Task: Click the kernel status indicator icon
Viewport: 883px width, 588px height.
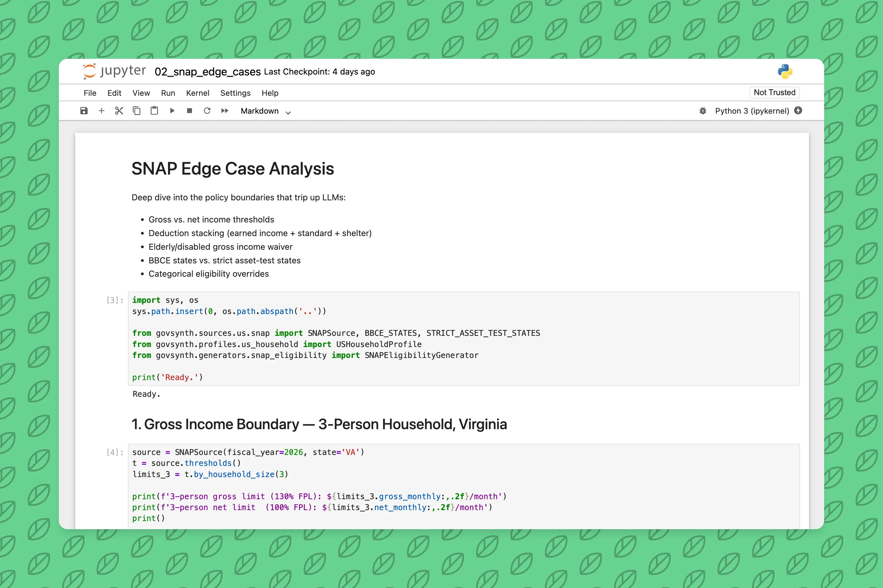Action: pos(798,111)
